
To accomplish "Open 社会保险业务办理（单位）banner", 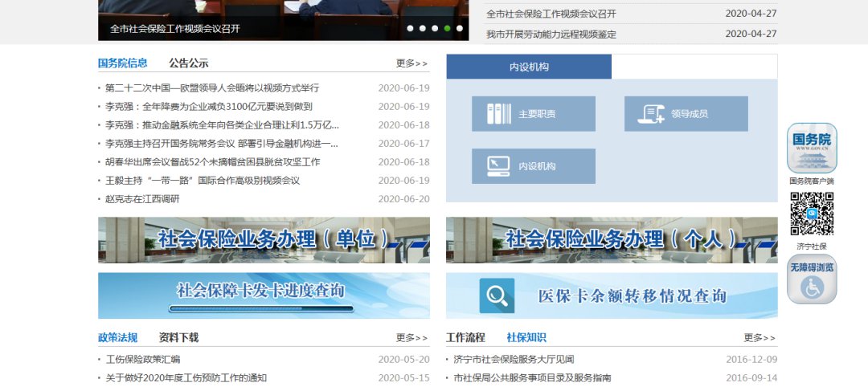I will pos(264,240).
